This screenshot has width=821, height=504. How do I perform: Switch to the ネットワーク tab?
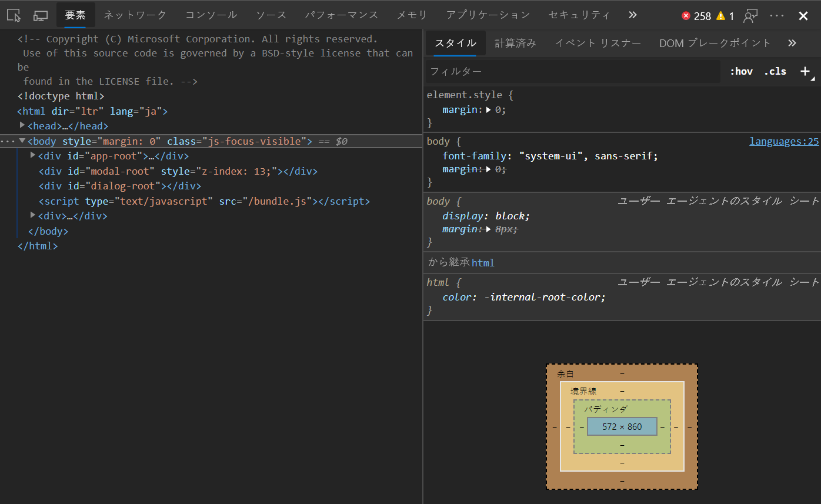click(135, 15)
